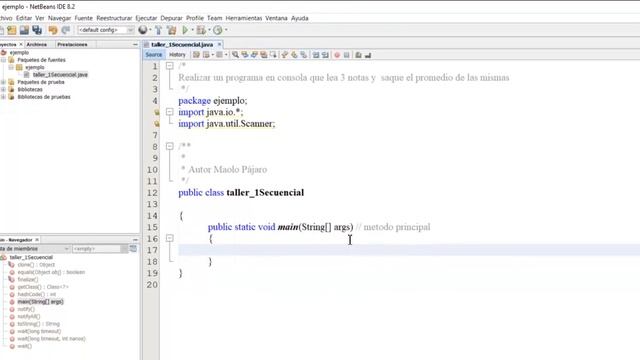Place cursor on empty line 17
The image size is (640, 360).
tap(409, 250)
